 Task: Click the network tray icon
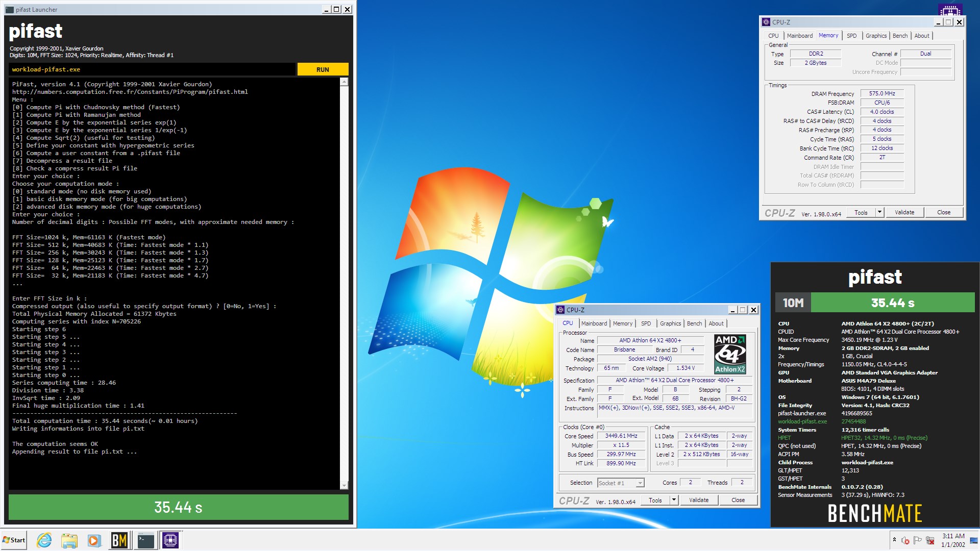tap(930, 540)
